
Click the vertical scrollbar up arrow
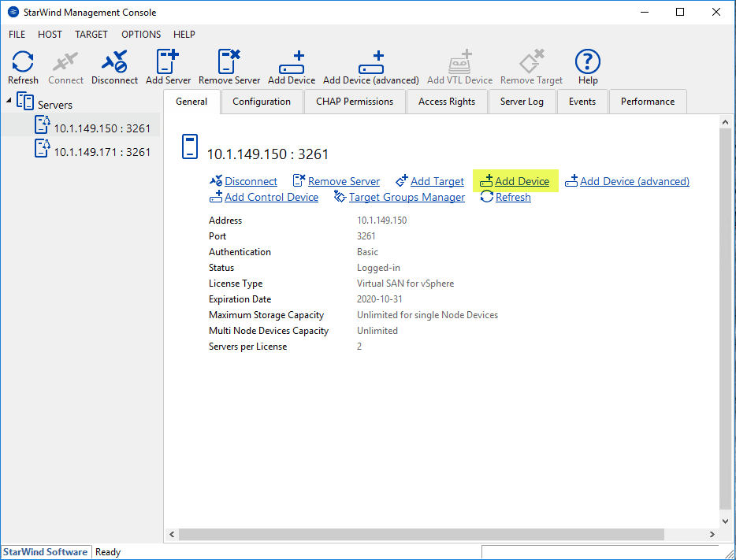click(x=725, y=122)
